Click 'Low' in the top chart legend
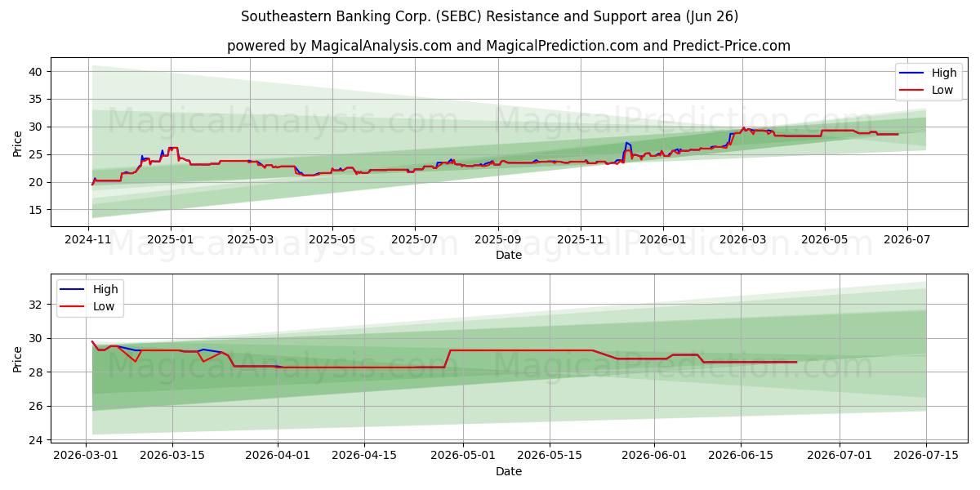 (x=942, y=90)
